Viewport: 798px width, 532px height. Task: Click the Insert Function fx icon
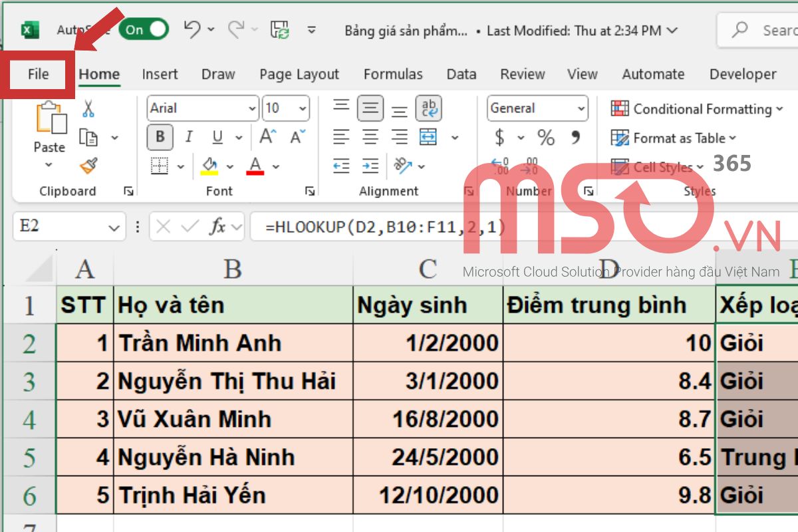click(x=217, y=226)
